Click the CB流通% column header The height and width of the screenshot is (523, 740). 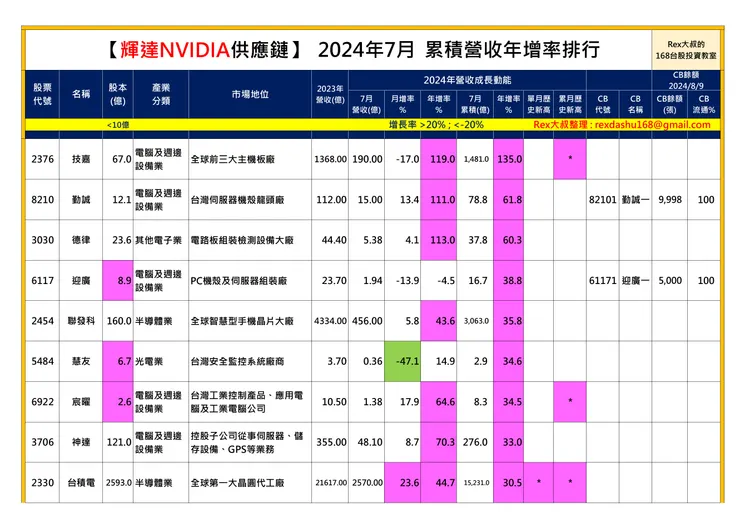click(x=704, y=104)
